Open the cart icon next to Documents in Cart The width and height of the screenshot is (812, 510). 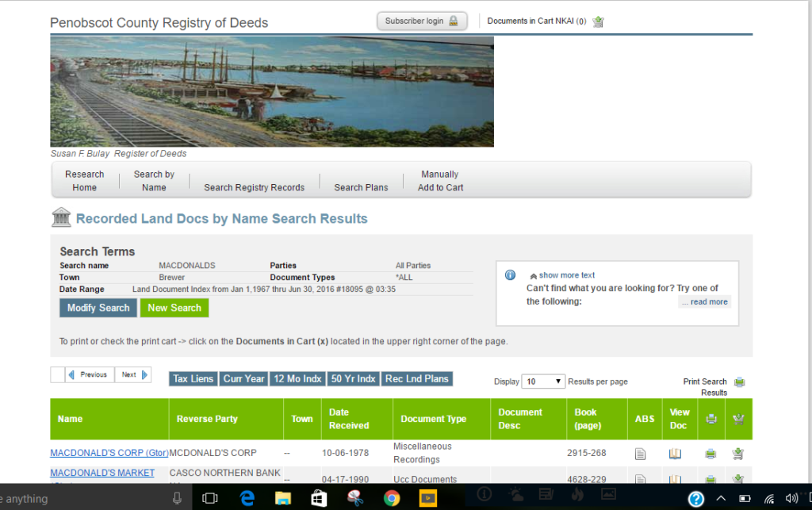(598, 21)
